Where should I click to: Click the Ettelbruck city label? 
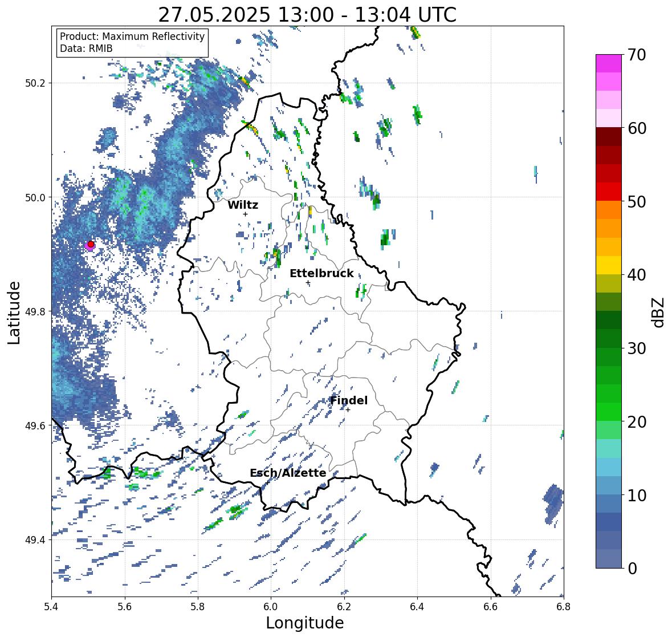[321, 274]
